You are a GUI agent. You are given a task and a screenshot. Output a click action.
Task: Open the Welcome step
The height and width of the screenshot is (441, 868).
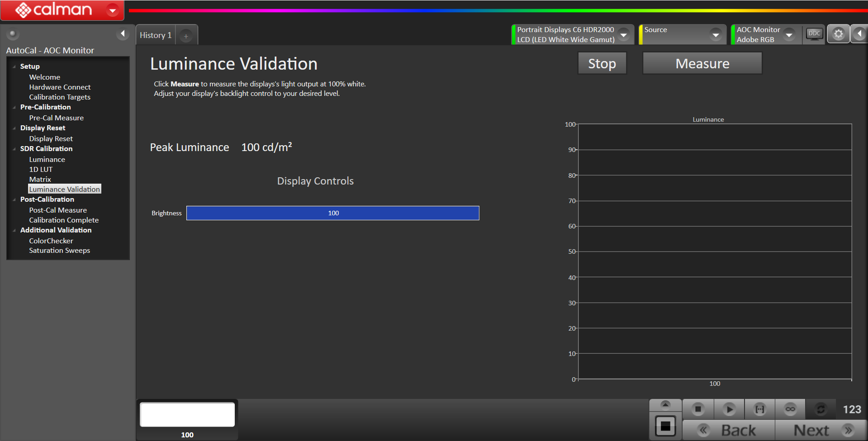[44, 77]
